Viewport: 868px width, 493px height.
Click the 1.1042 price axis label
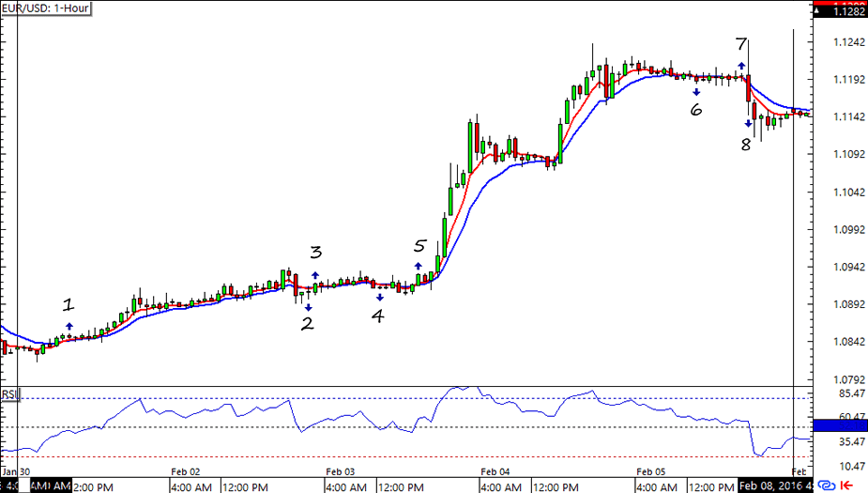click(x=849, y=193)
